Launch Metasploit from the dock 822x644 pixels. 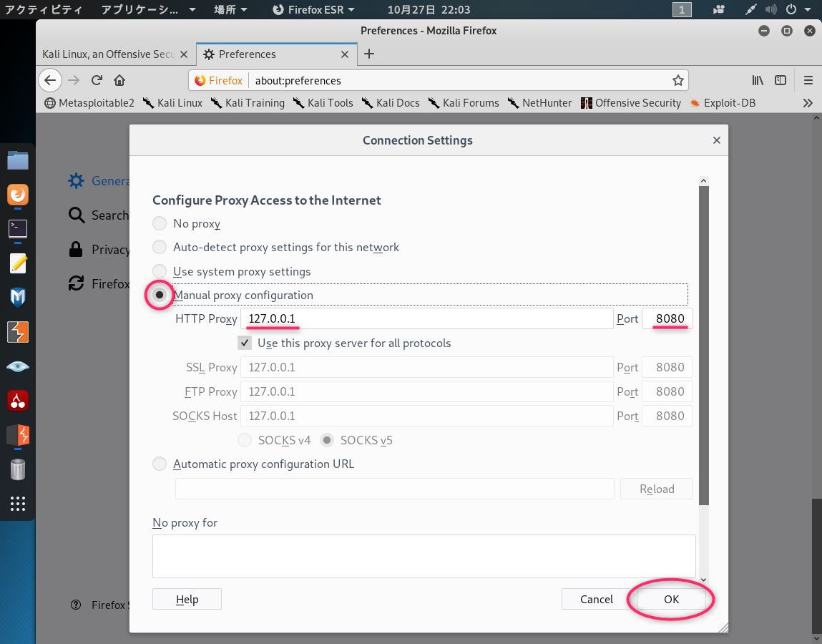(x=18, y=298)
